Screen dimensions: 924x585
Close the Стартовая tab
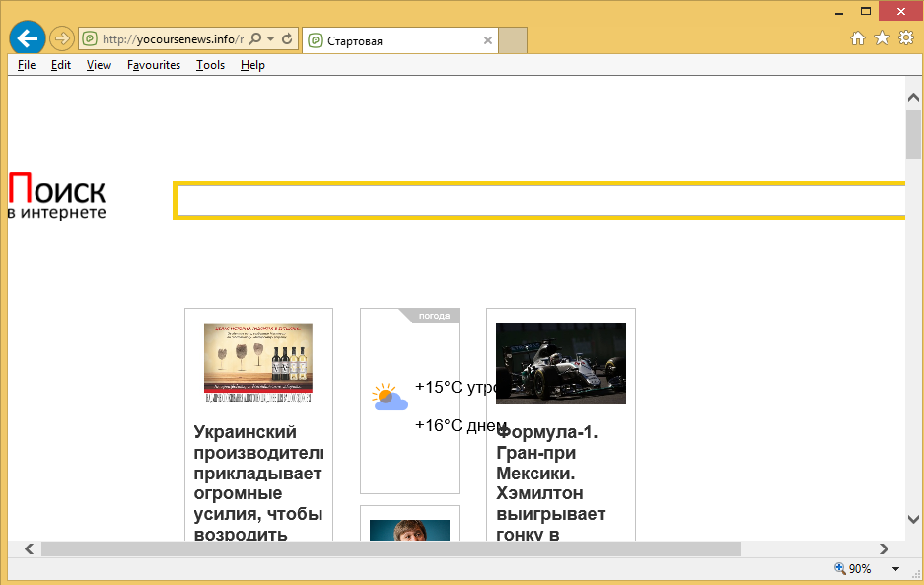click(x=487, y=41)
